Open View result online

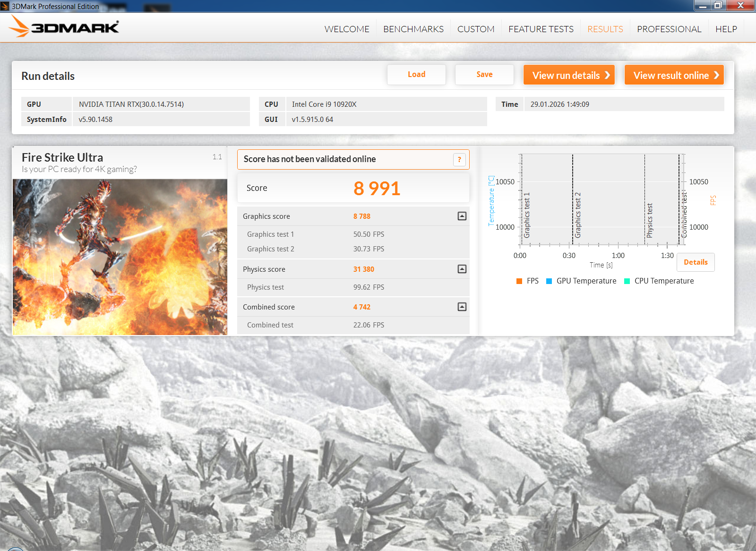pos(674,75)
